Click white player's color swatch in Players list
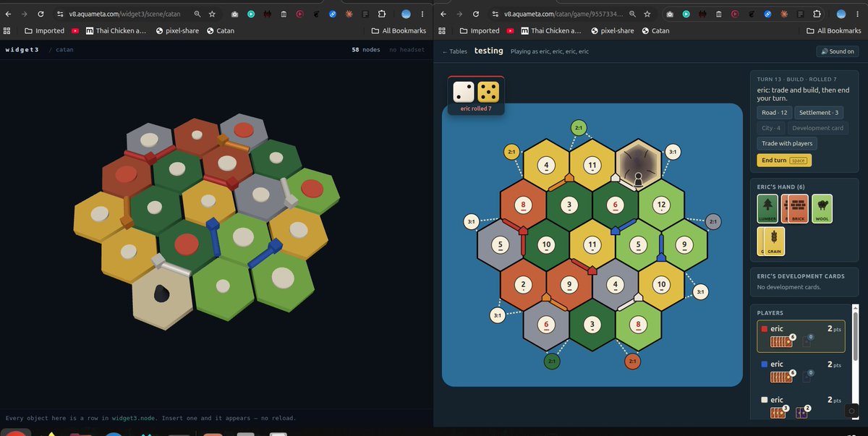This screenshot has width=868, height=436. pyautogui.click(x=764, y=400)
